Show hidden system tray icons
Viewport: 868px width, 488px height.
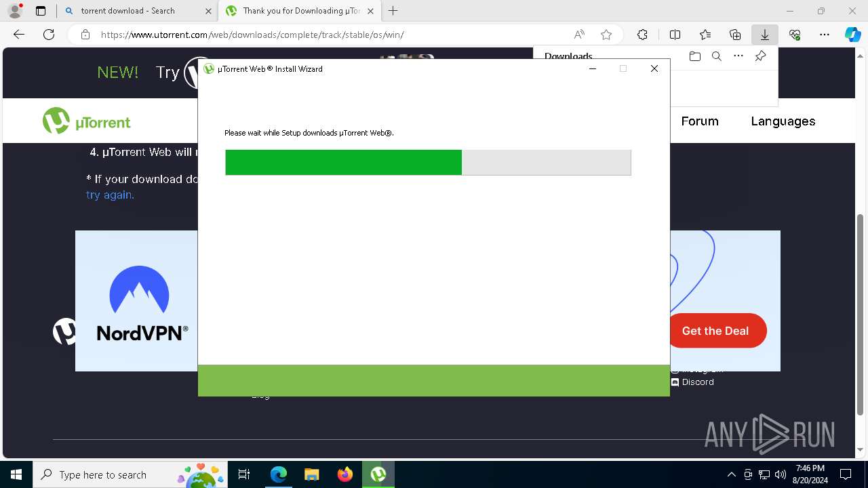[731, 474]
